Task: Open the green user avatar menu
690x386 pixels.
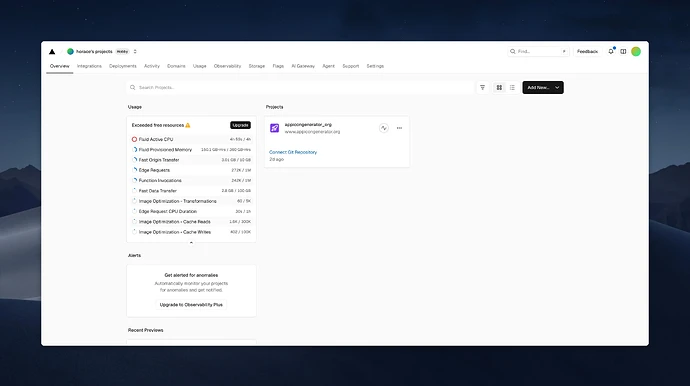Action: coord(636,51)
